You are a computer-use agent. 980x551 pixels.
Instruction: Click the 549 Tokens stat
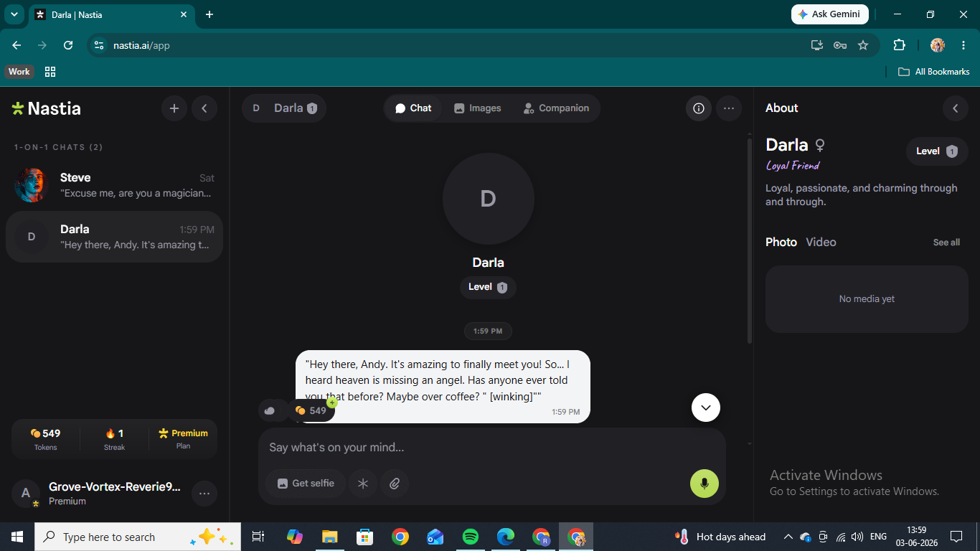pyautogui.click(x=46, y=439)
